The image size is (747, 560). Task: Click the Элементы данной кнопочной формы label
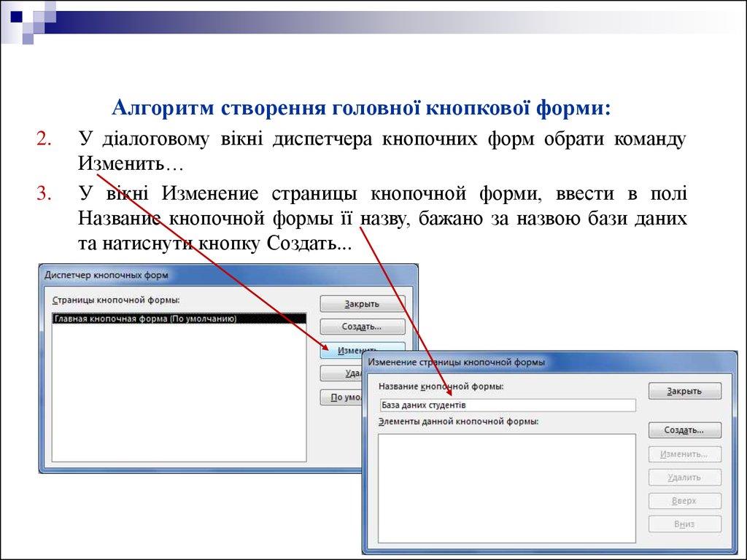[x=458, y=421]
